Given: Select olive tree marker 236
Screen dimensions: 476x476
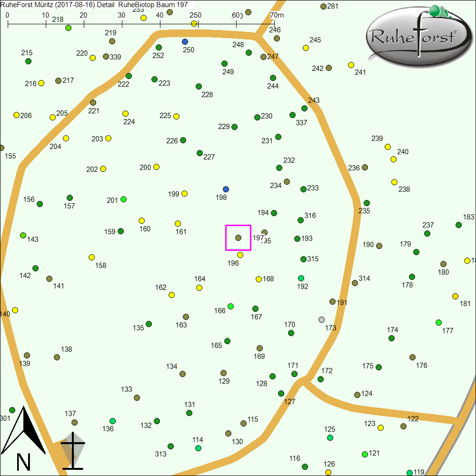Looking at the screenshot, I should coord(365,167).
